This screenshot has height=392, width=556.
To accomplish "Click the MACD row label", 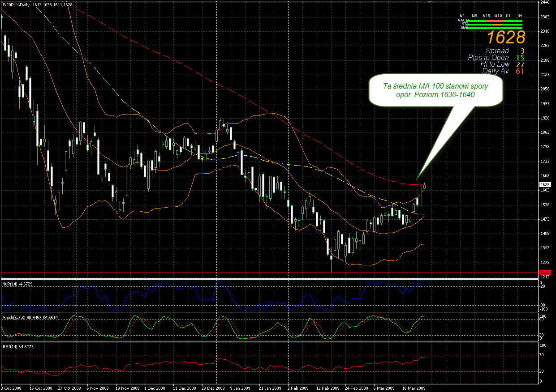I will pos(463,20).
